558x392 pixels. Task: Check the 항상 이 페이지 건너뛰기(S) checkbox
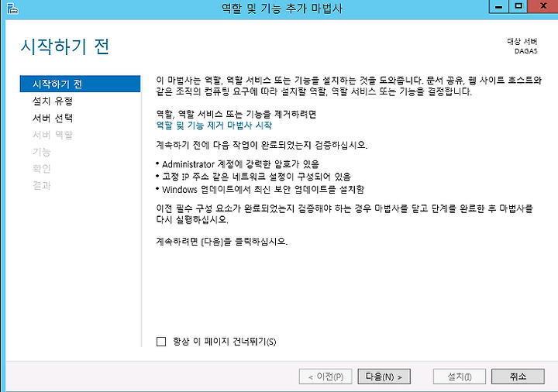[161, 342]
